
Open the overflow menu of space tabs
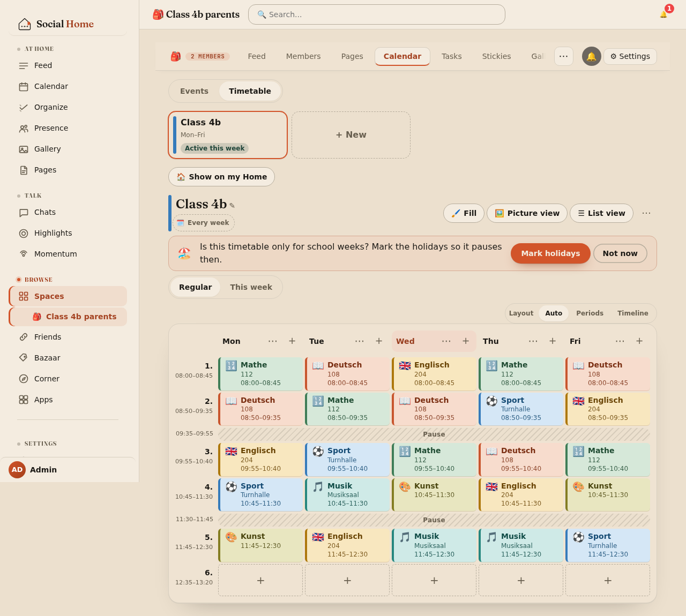tap(564, 56)
